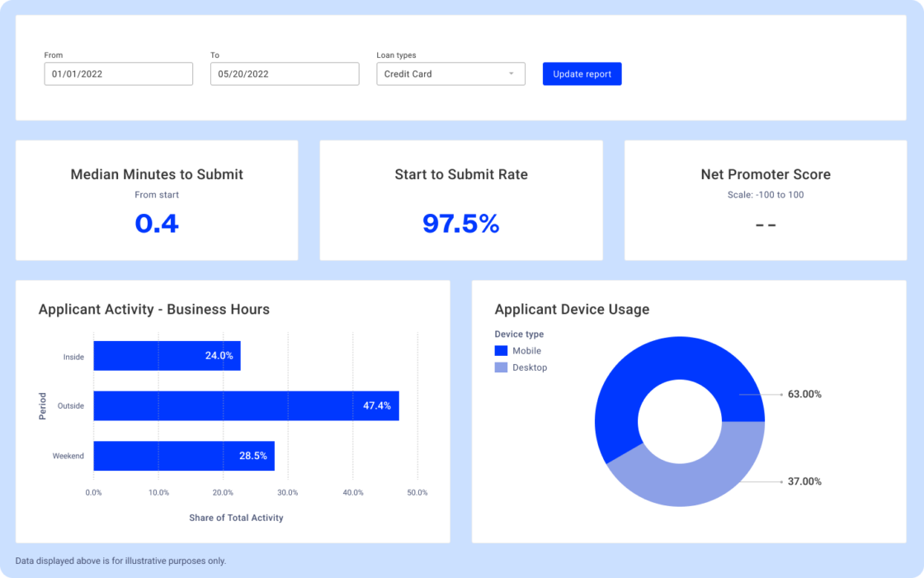The width and height of the screenshot is (924, 578).
Task: Click the Desktop legend color swatch
Action: [501, 367]
